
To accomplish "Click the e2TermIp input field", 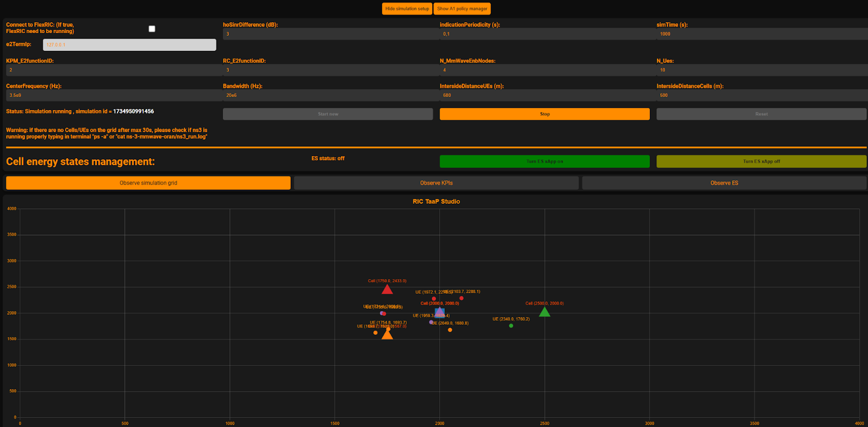I will coord(130,45).
